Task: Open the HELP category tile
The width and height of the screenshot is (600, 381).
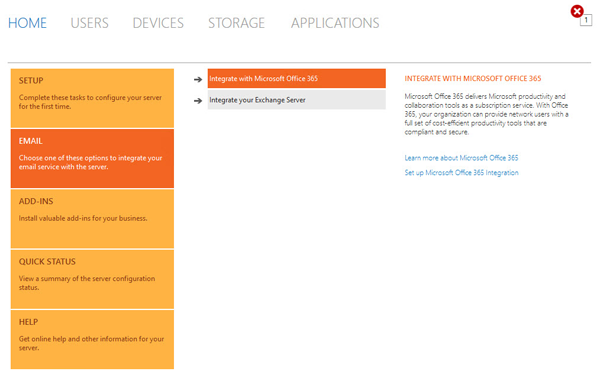Action: coord(92,340)
